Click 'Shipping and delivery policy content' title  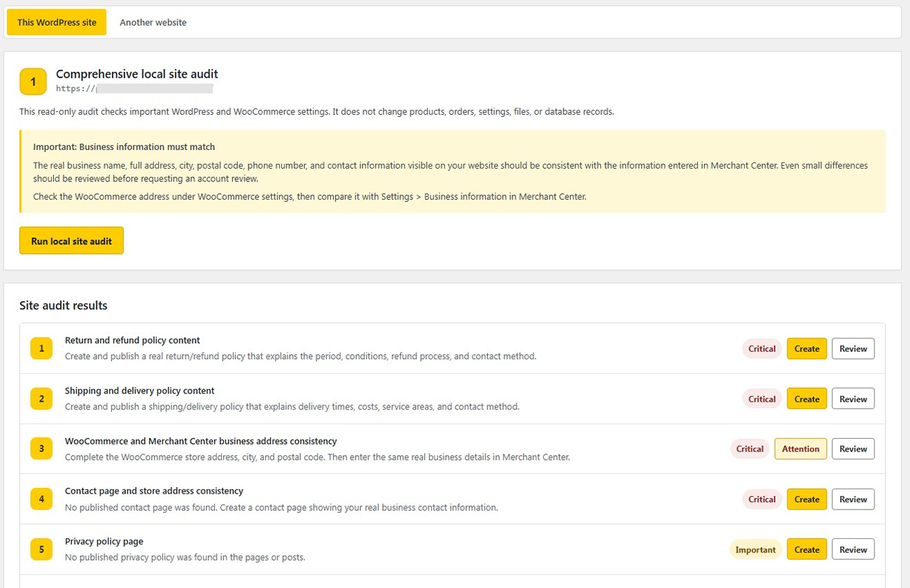pyautogui.click(x=139, y=391)
